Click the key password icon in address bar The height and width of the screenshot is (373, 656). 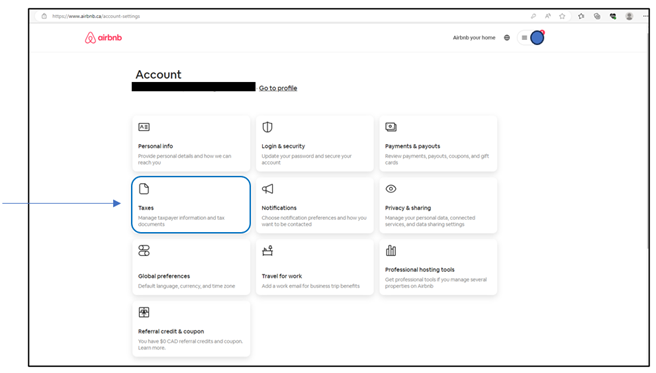click(x=533, y=16)
